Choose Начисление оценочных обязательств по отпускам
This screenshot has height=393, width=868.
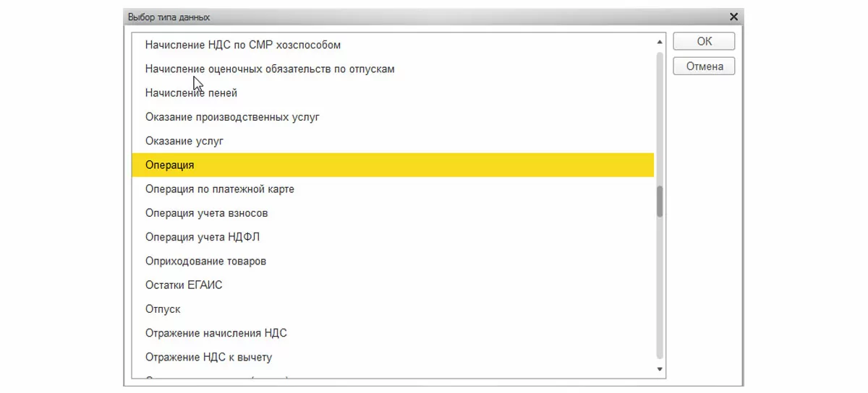269,69
